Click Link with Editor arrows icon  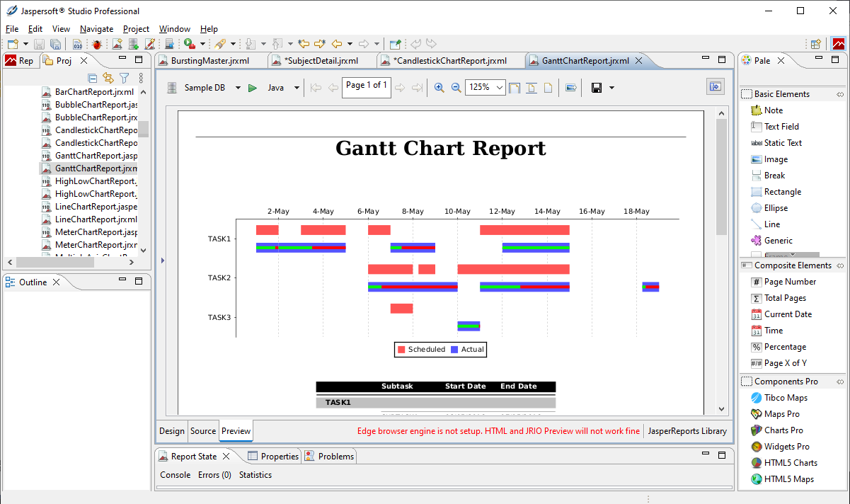108,78
